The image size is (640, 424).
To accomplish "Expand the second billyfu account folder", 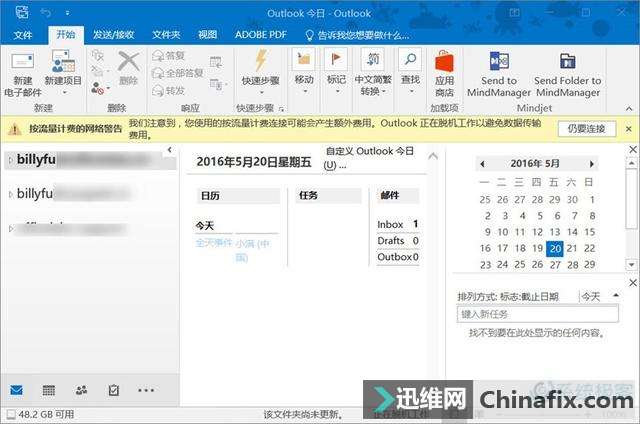I will point(11,195).
